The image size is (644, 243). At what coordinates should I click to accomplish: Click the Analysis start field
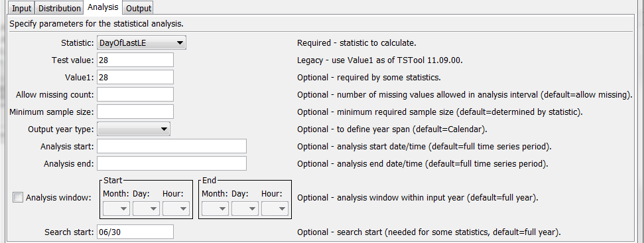[172, 146]
